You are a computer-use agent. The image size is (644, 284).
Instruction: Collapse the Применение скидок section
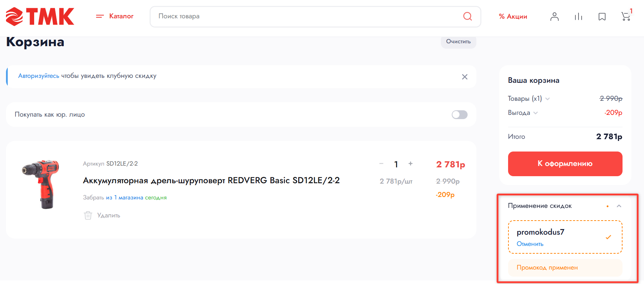click(x=619, y=206)
